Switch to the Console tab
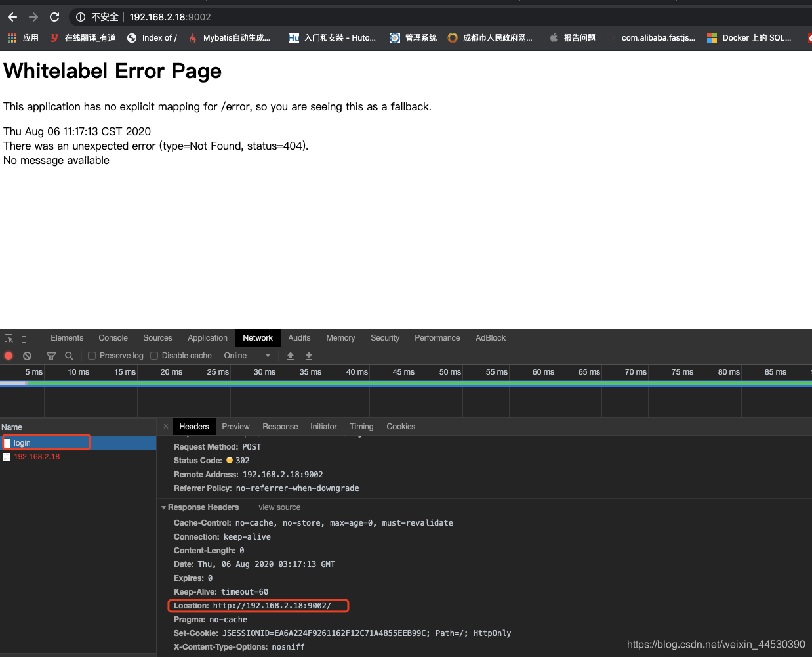Viewport: 812px width, 657px height. [113, 338]
